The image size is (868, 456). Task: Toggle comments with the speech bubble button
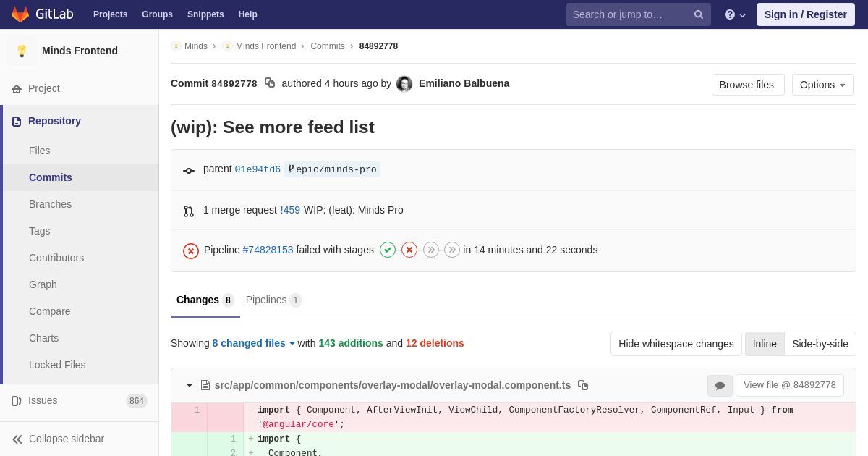[x=720, y=386]
